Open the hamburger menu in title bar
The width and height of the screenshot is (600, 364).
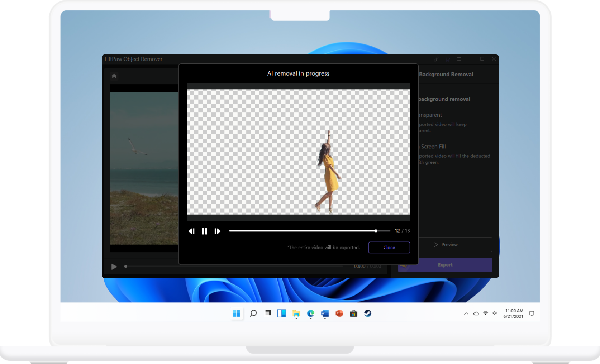coord(459,59)
